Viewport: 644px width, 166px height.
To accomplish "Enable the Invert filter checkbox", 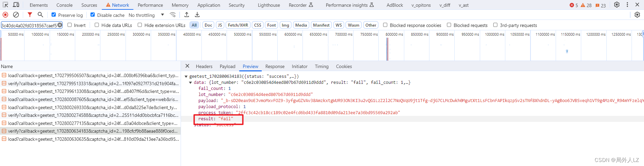I will coord(70,25).
